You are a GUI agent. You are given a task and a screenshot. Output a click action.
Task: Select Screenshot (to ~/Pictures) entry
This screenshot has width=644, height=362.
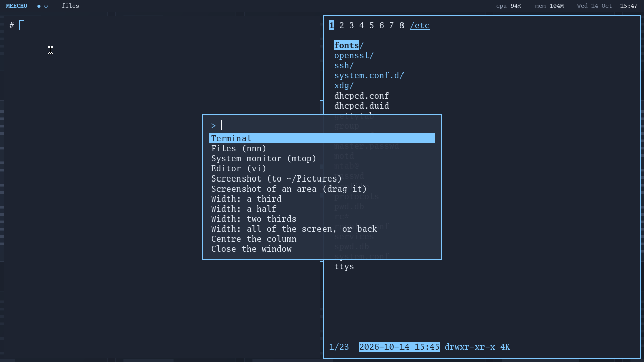click(322, 179)
